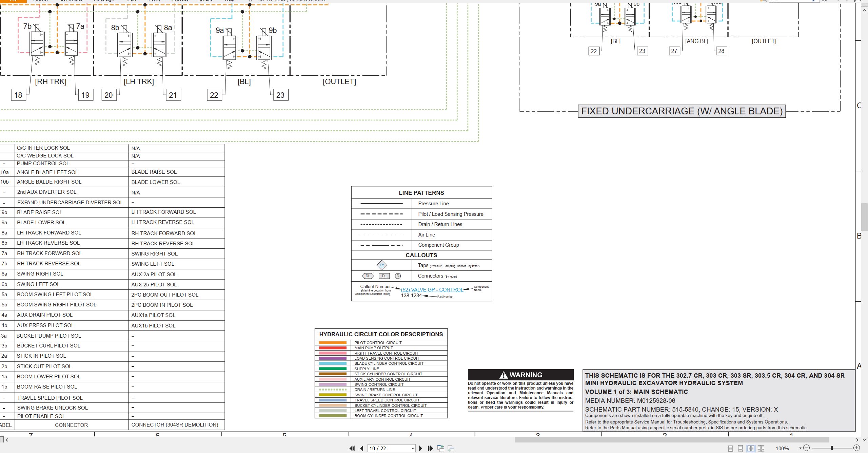Click the vertical scrollbar up arrow
The width and height of the screenshot is (868, 453).
pos(864,10)
